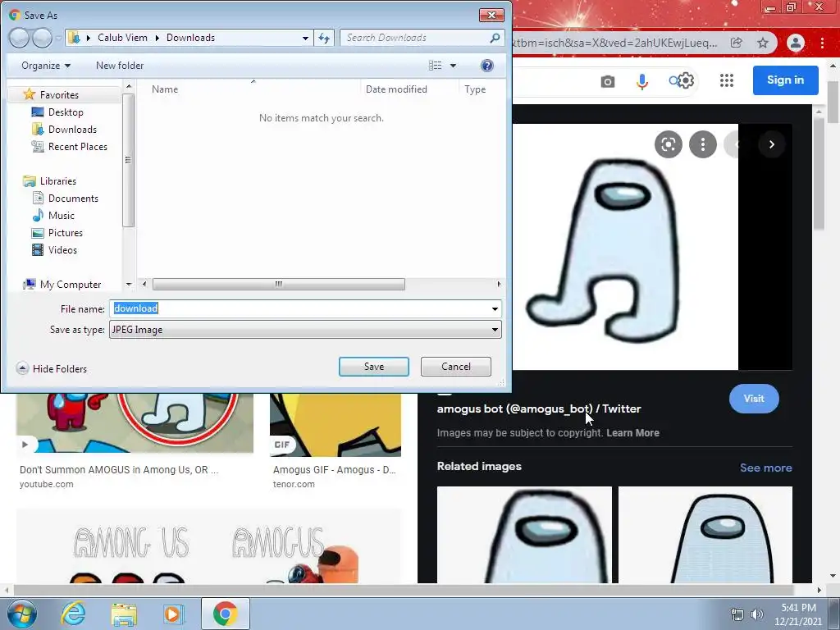Viewport: 840px width, 630px height.
Task: Click Chrome share page icon in address bar
Action: point(737,43)
